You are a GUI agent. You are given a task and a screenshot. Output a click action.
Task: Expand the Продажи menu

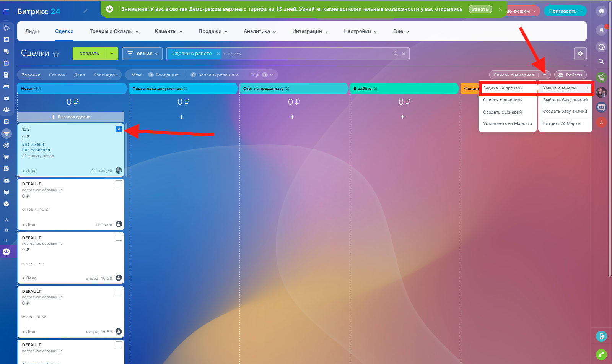(213, 31)
